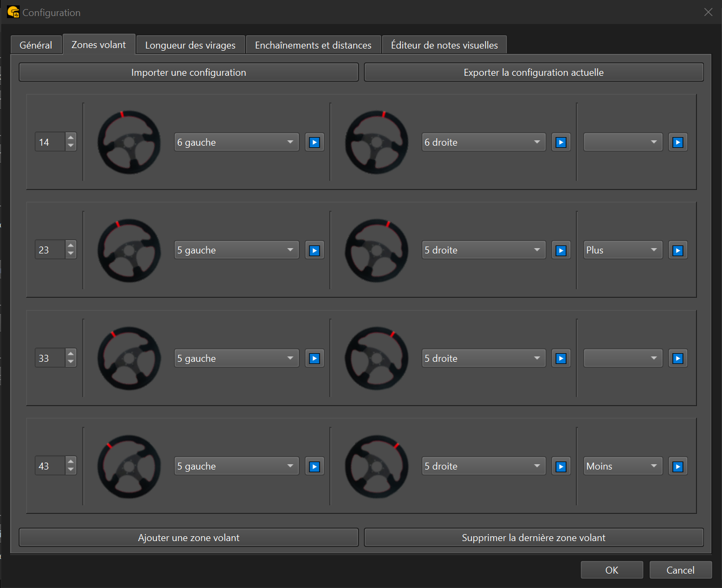Click the left steering wheel image for zone 43
722x588 pixels.
pos(129,466)
